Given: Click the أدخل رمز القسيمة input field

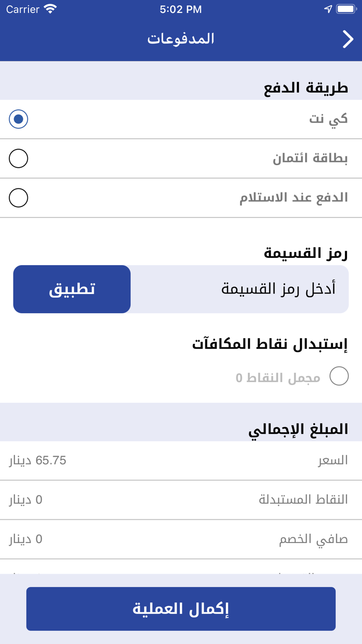Looking at the screenshot, I should point(239,289).
